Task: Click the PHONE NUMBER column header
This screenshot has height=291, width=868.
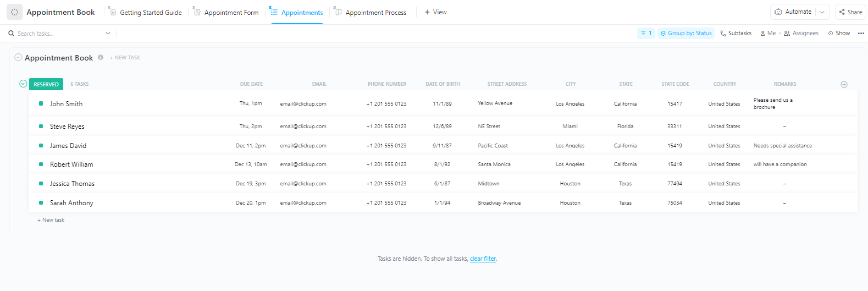Action: tap(387, 84)
